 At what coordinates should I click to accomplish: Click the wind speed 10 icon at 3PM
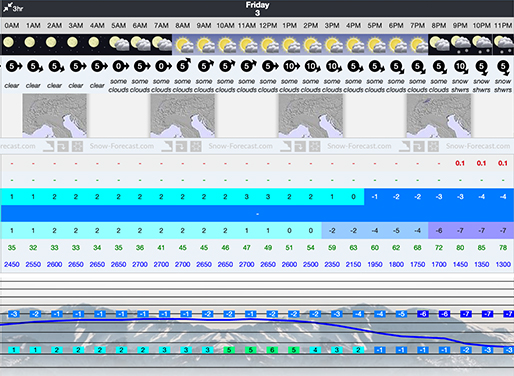[333, 67]
